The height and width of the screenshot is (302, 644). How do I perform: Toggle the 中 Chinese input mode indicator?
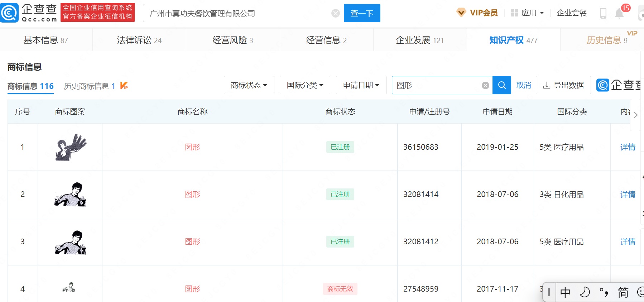click(565, 293)
